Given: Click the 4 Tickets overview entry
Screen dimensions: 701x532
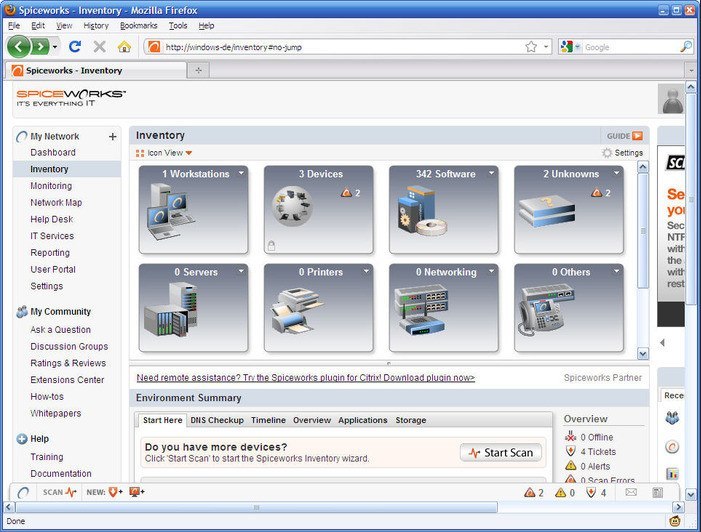Looking at the screenshot, I should 591,452.
